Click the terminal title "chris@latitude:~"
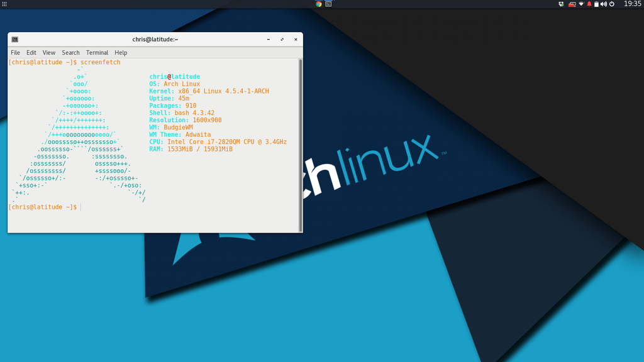The image size is (644, 362). [x=155, y=40]
